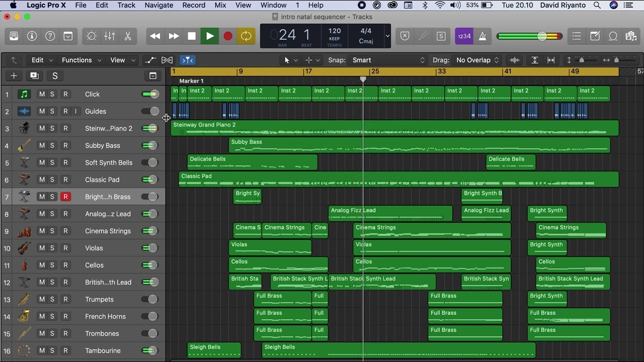Open the Navigate menu

pyautogui.click(x=159, y=5)
